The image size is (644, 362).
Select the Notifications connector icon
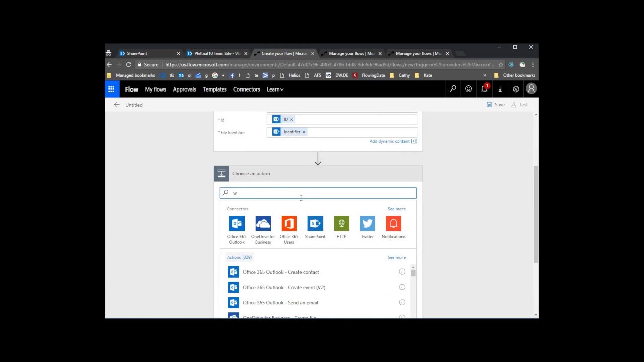393,223
